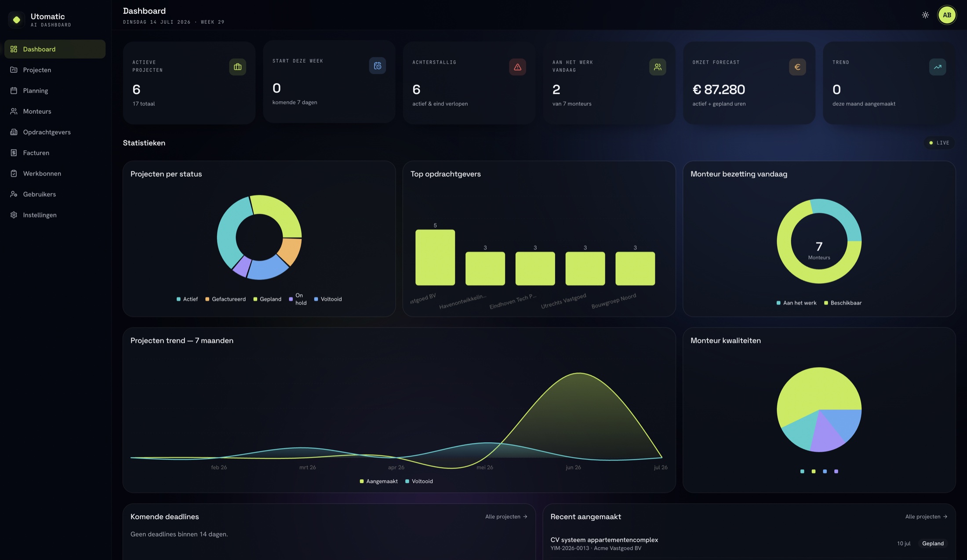Open the Dashboard menu item

[x=55, y=49]
